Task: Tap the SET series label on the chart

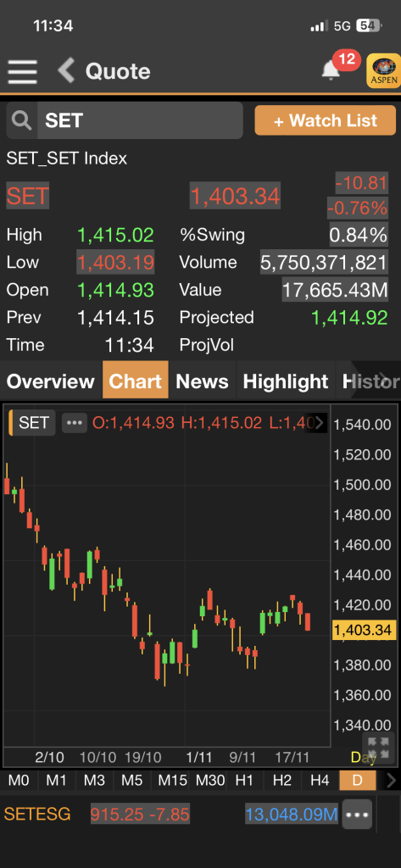Action: tap(33, 423)
